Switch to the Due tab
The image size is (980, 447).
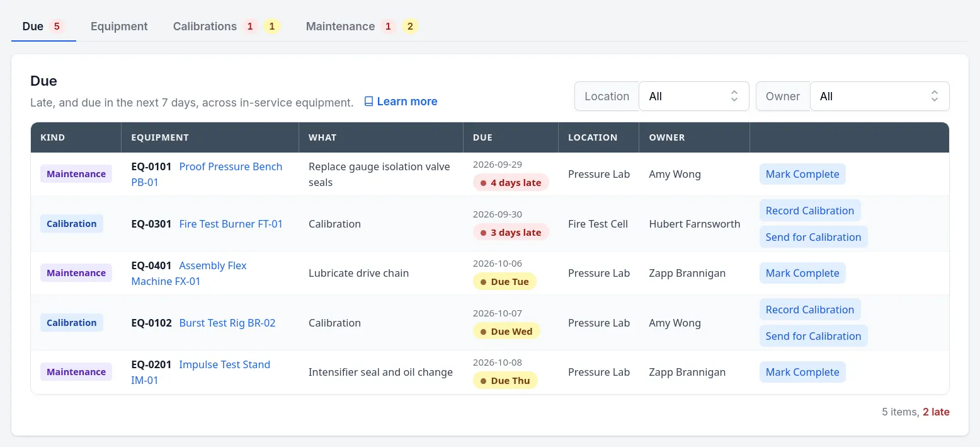(x=43, y=26)
